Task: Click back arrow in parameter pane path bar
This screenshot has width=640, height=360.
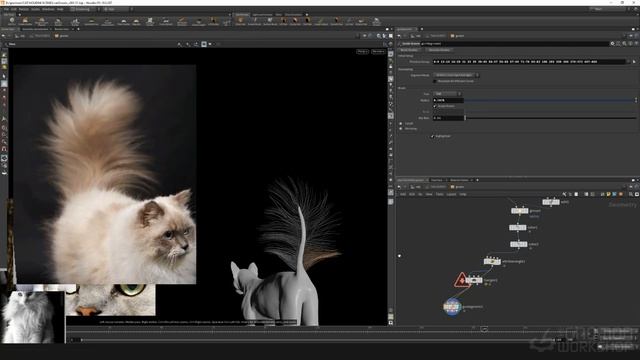Action: [399, 36]
